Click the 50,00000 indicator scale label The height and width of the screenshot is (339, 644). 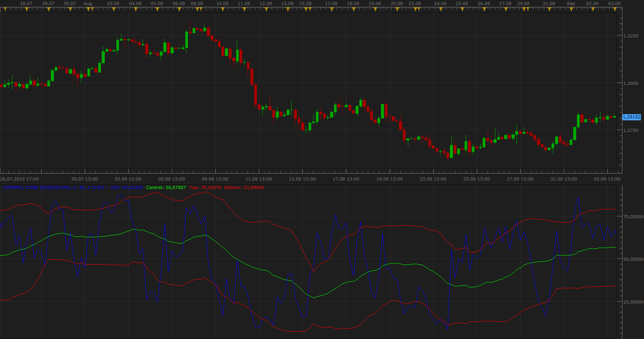coord(633,259)
